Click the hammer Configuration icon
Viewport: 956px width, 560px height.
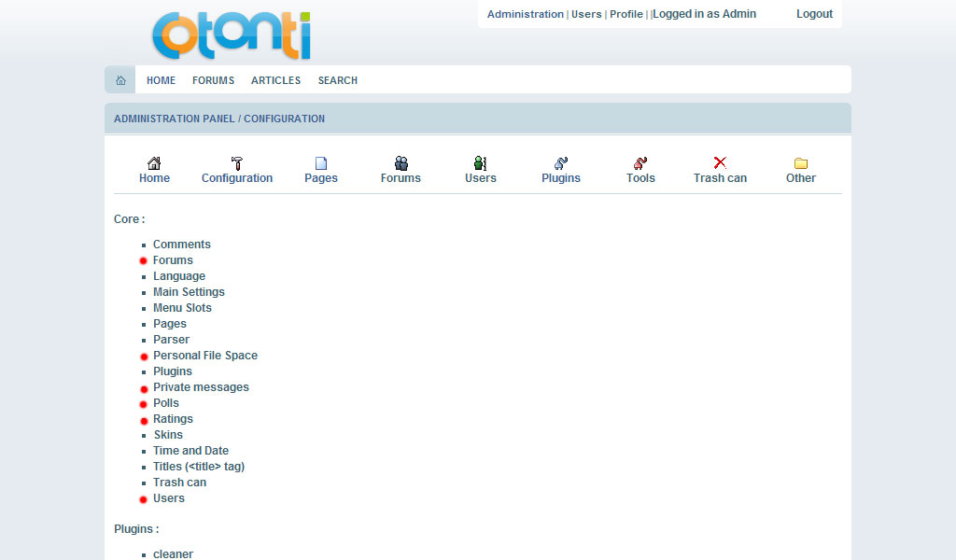237,163
